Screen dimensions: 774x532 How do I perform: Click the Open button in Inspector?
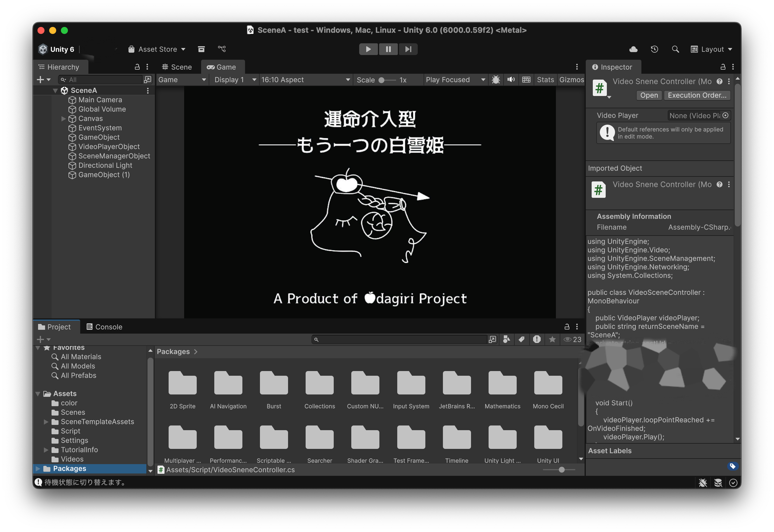[x=649, y=95]
